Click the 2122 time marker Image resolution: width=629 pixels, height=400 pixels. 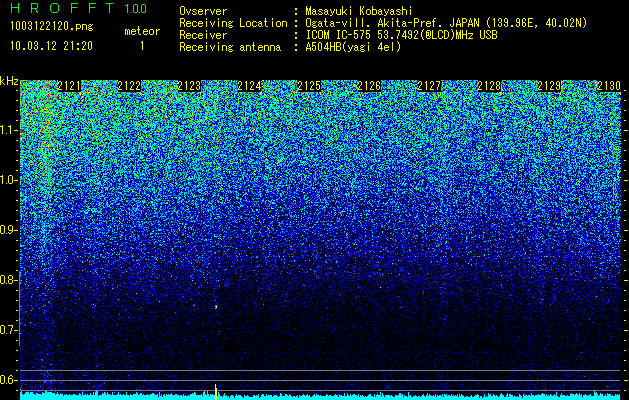click(129, 86)
